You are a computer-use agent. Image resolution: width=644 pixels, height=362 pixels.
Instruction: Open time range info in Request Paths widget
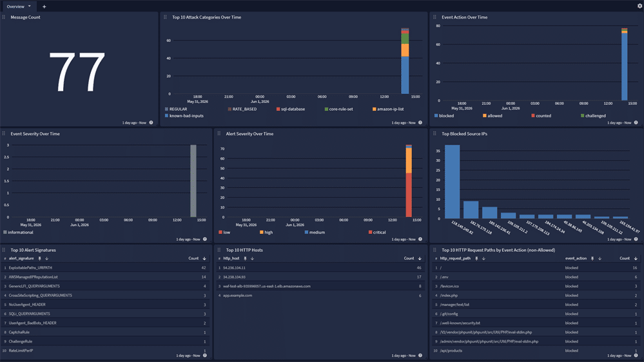tap(636, 356)
